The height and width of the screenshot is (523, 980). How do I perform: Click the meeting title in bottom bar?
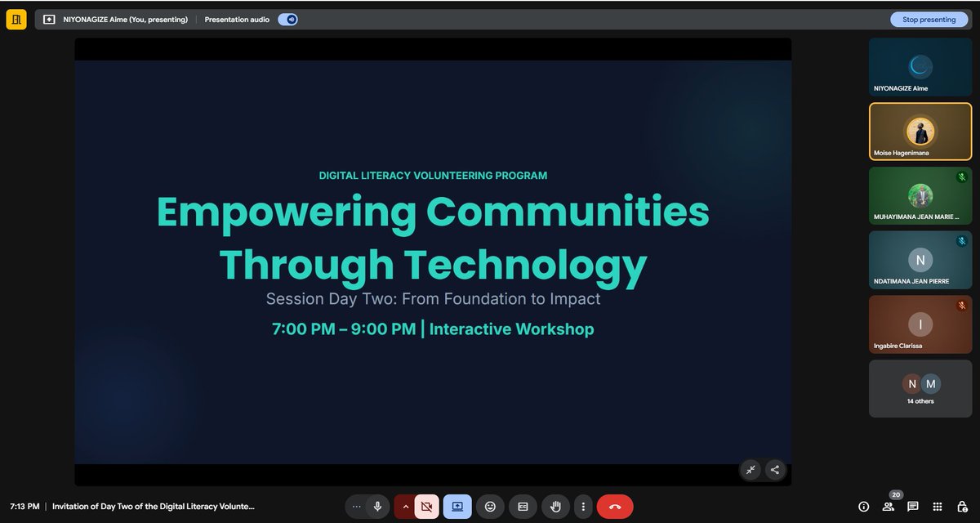(154, 507)
